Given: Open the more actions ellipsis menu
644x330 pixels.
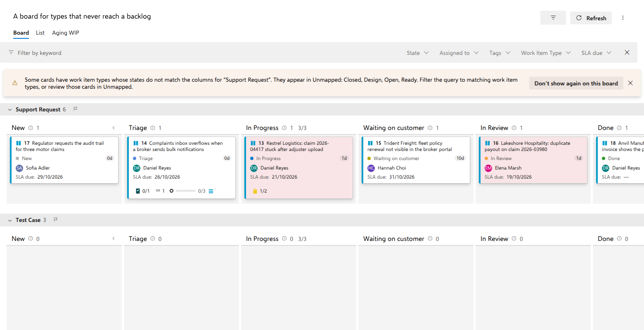Looking at the screenshot, I should pyautogui.click(x=623, y=18).
